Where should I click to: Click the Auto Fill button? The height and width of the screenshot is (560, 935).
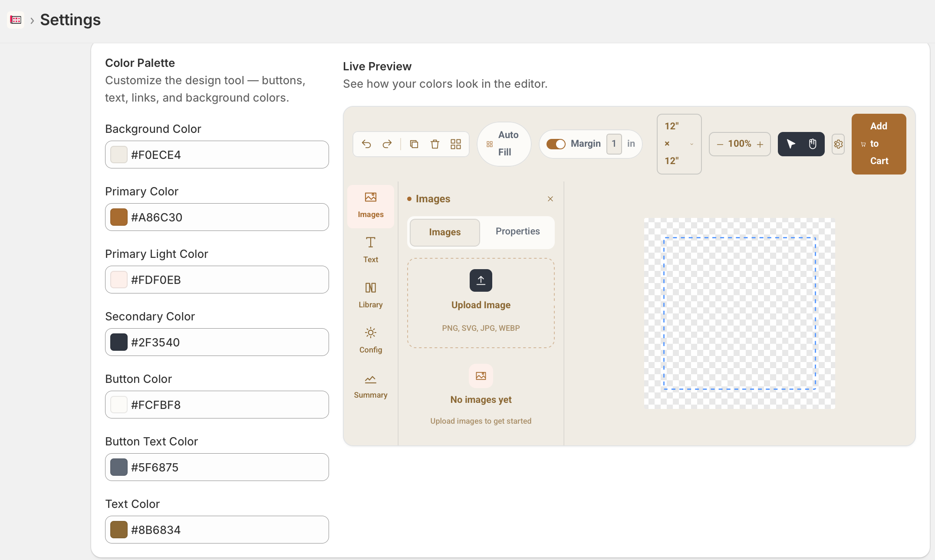[504, 144]
